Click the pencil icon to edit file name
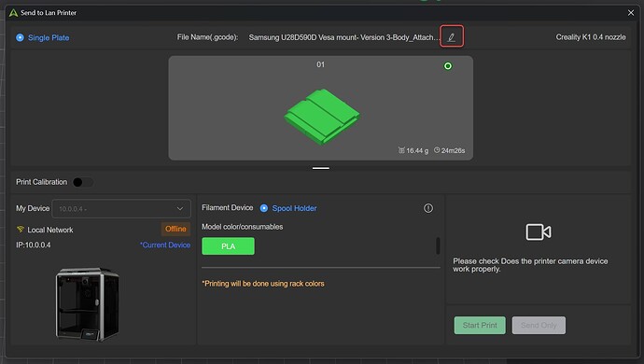 pyautogui.click(x=452, y=36)
